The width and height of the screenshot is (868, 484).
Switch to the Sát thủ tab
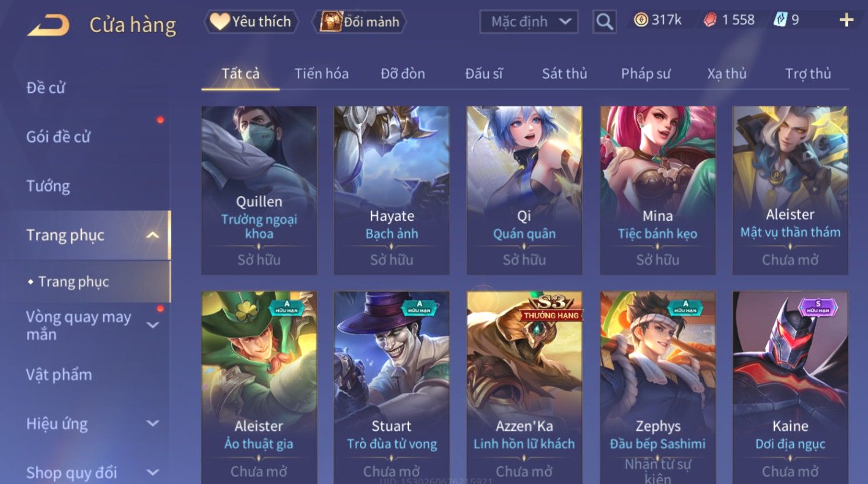pos(565,73)
